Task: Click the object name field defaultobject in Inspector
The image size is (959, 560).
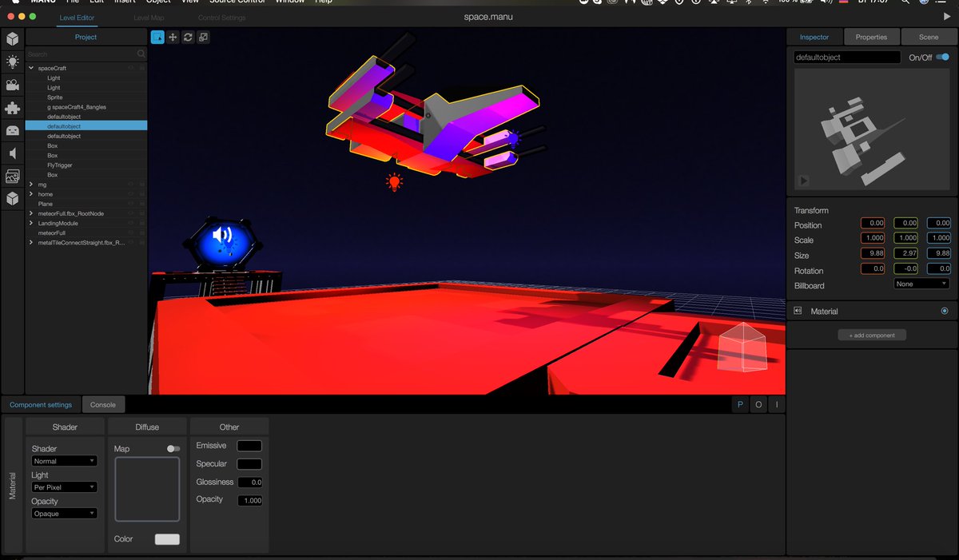Action: click(847, 58)
